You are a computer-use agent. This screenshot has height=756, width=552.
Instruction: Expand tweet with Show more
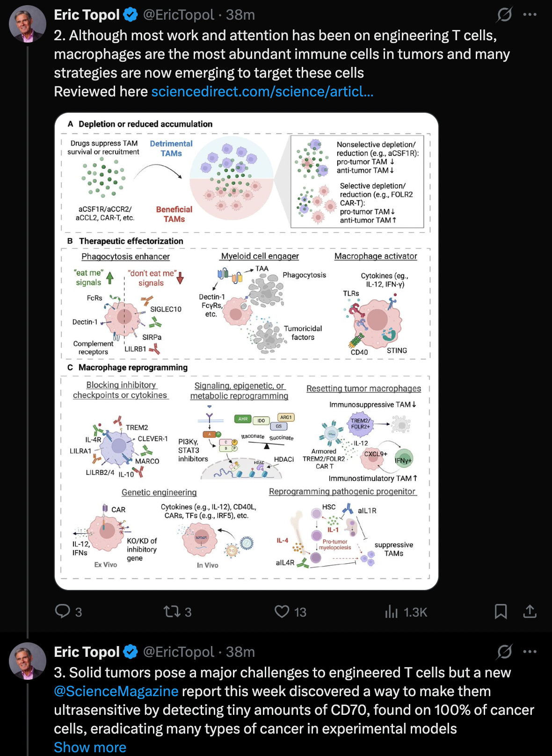pos(90,747)
